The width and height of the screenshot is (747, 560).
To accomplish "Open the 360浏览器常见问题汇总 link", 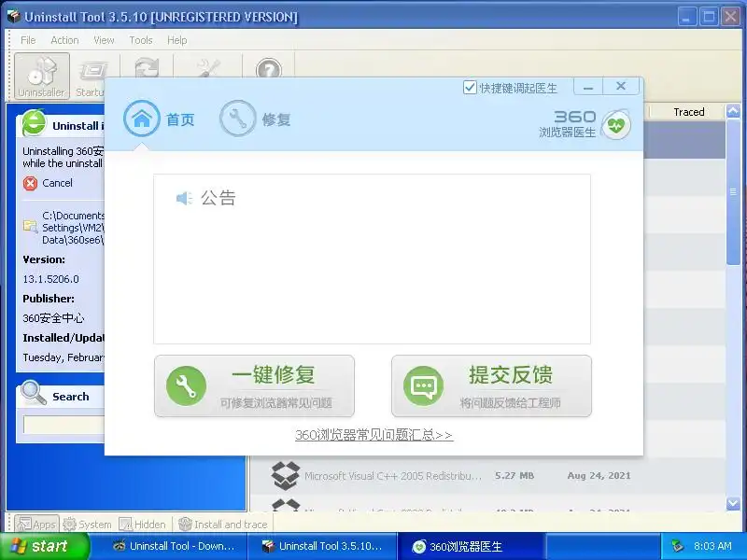I will point(374,435).
